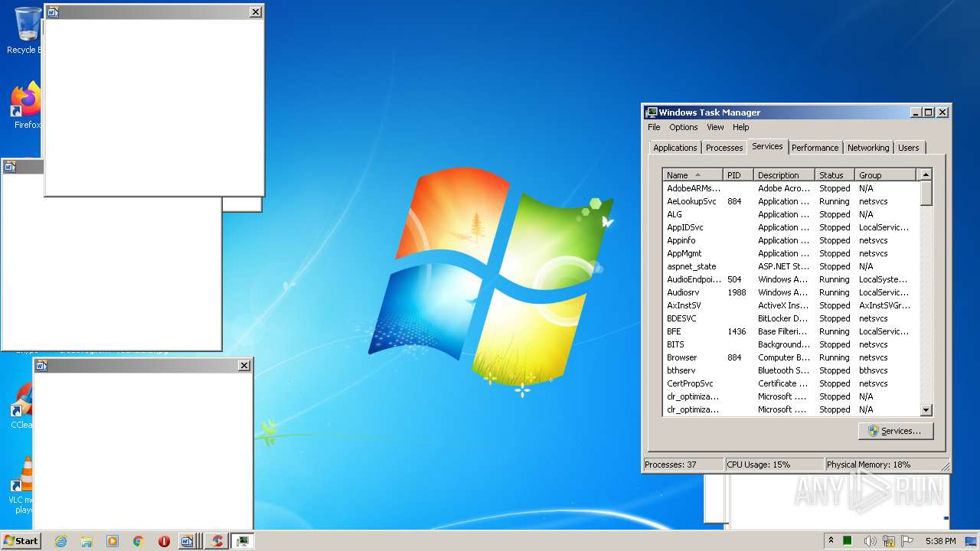Switch to the Applications tab
Image resolution: width=980 pixels, height=551 pixels.
pyautogui.click(x=675, y=148)
